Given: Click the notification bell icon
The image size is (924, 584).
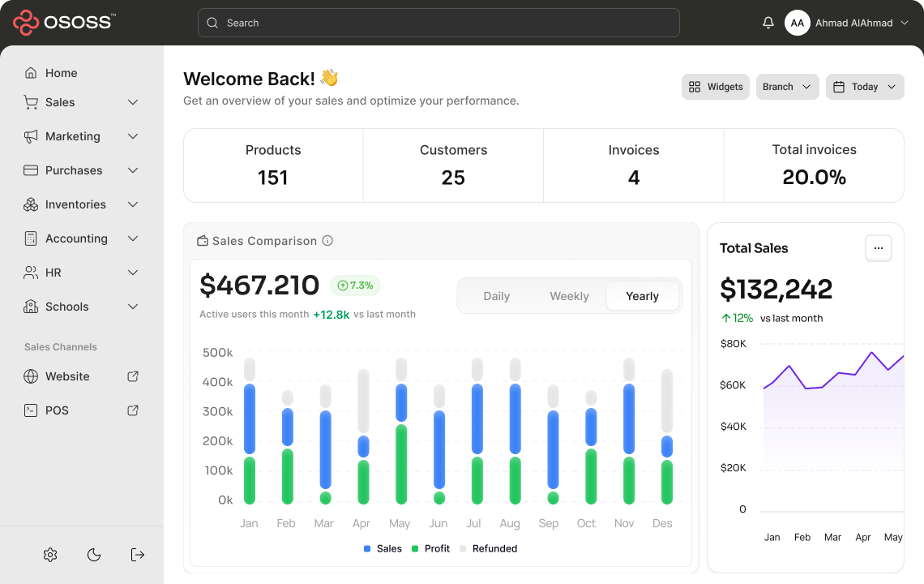Looking at the screenshot, I should tap(768, 23).
